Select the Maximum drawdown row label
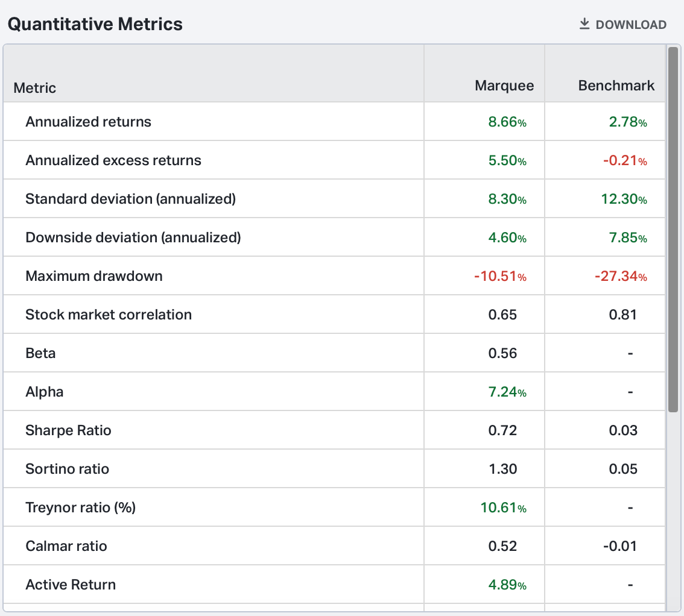 pyautogui.click(x=94, y=276)
